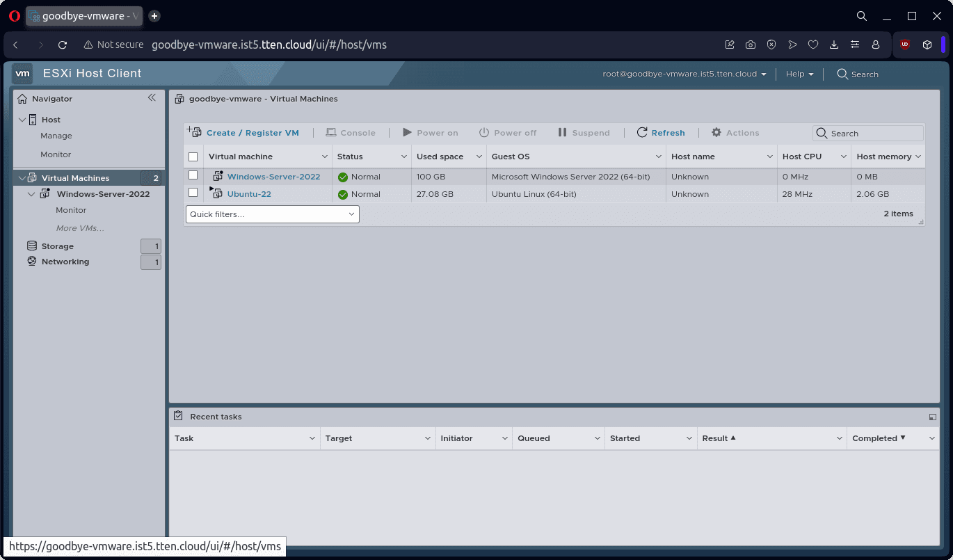Click the Networking globe icon

(32, 262)
